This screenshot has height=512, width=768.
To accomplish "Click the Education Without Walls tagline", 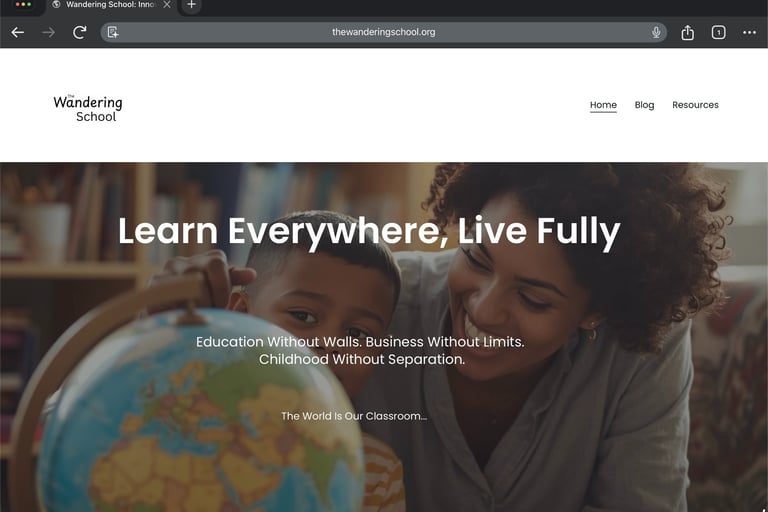I will [360, 350].
